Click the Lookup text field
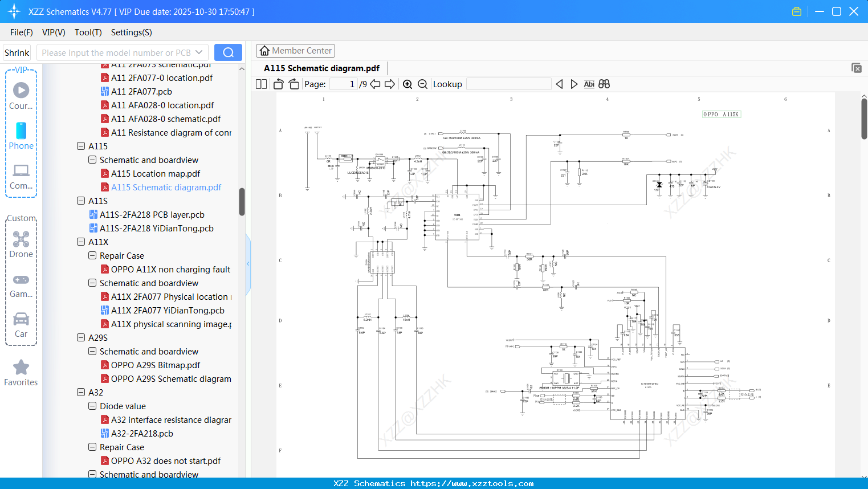This screenshot has height=489, width=868. (508, 84)
